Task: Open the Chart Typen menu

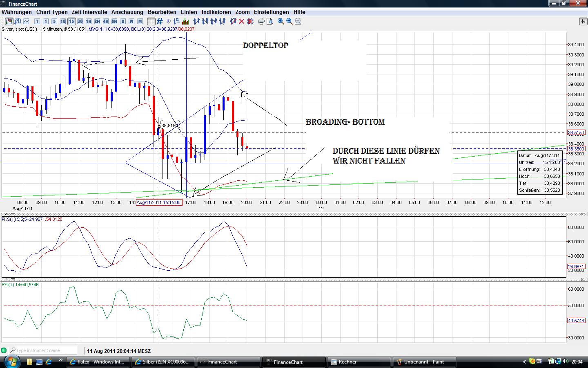Action: pyautogui.click(x=52, y=12)
